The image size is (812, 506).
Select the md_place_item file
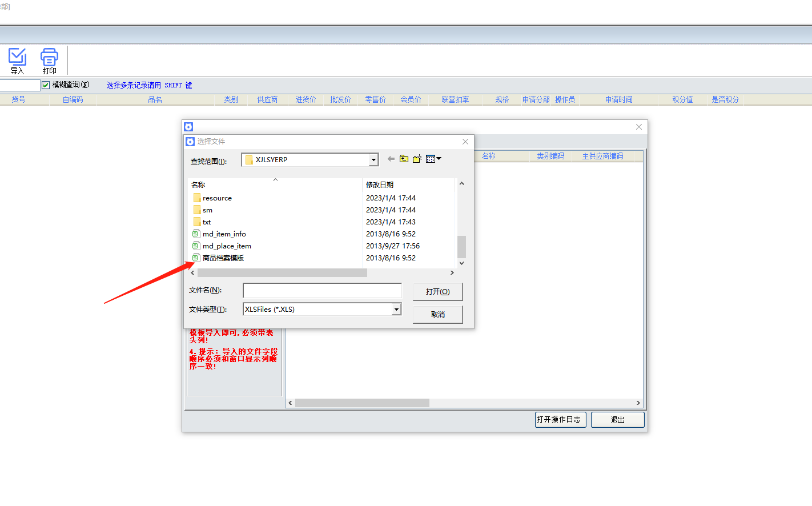[x=222, y=246]
